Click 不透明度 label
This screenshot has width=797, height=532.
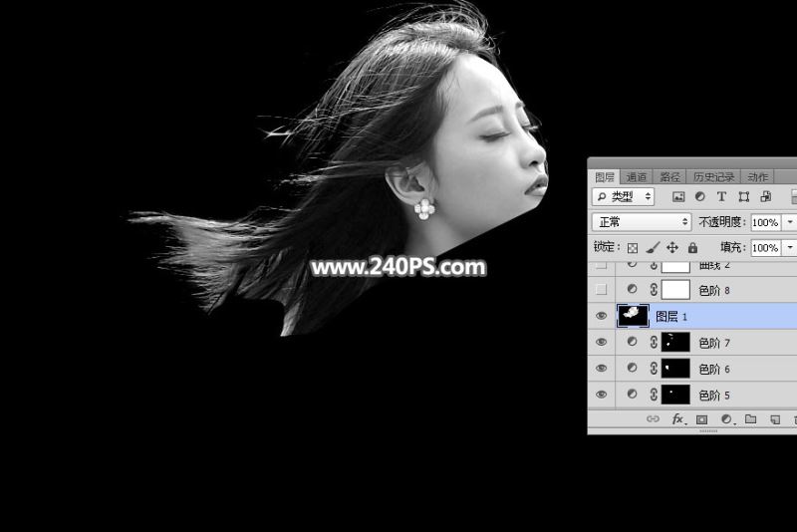[x=721, y=222]
